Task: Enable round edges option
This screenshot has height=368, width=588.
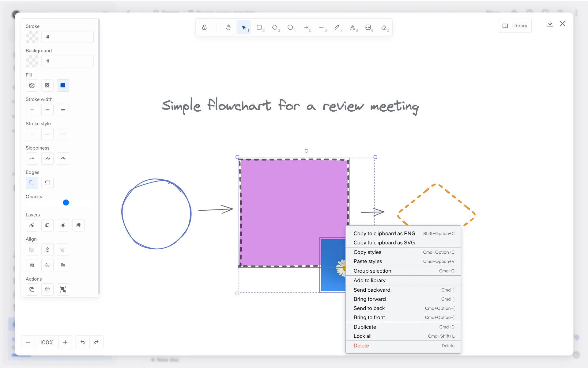Action: point(47,183)
